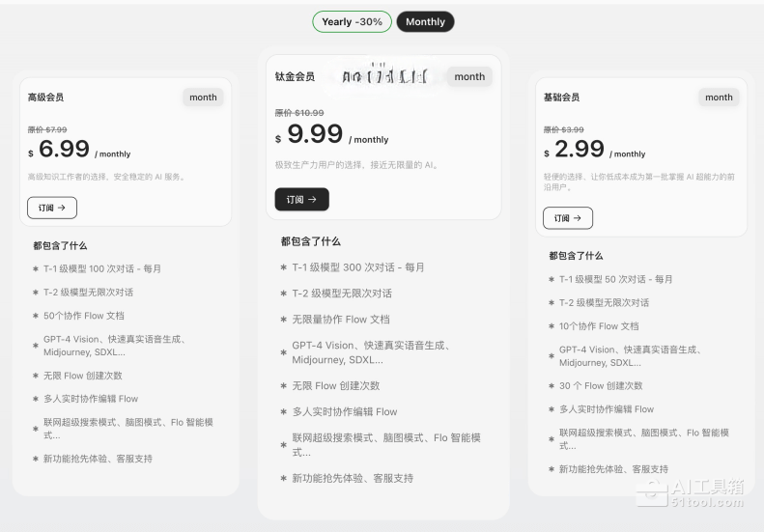This screenshot has height=532, width=764.
Task: Click the month badge on 基础会员 card
Action: click(x=719, y=97)
